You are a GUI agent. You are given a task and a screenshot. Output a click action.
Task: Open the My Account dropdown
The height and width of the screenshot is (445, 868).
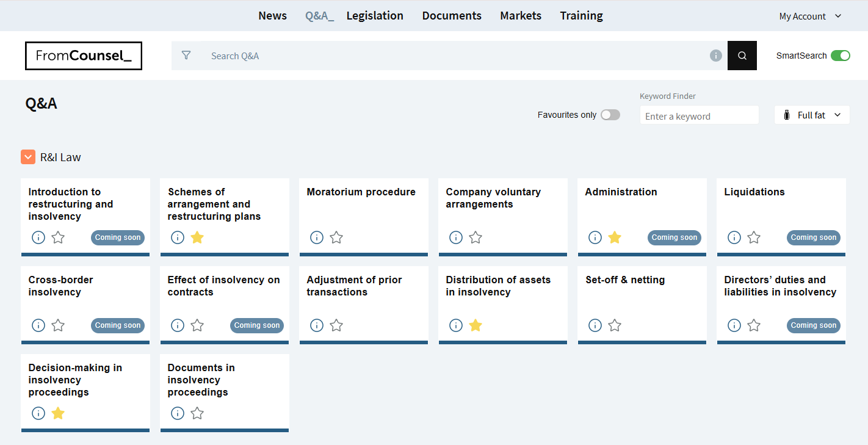(x=810, y=16)
